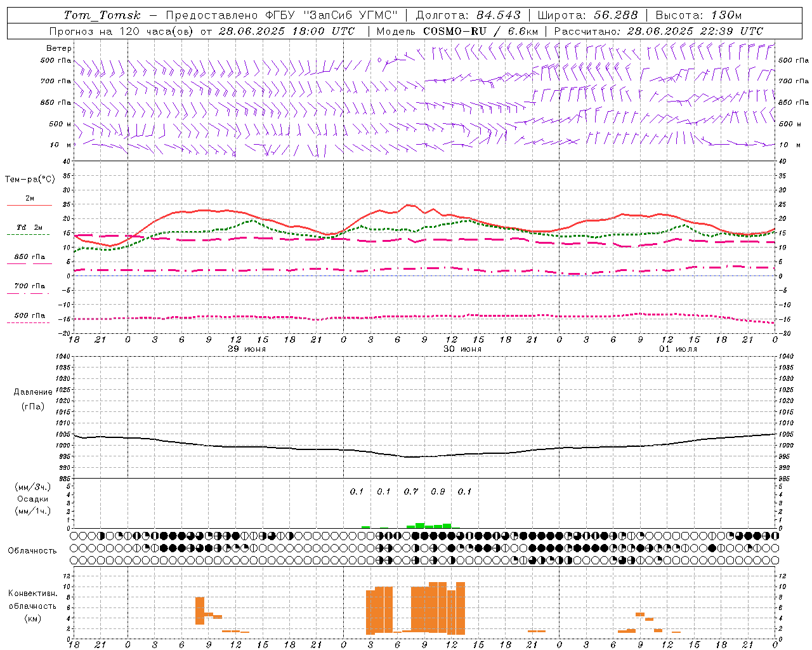Image resolution: width=812 pixels, height=650 pixels.
Task: Select the left 10 м wind level label
Action: [61, 145]
